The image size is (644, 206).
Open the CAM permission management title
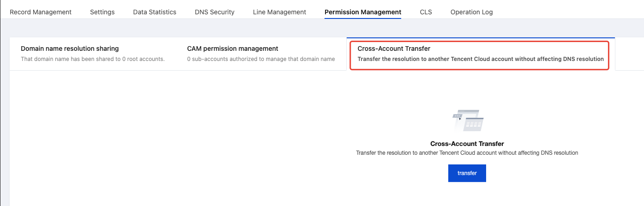[233, 48]
